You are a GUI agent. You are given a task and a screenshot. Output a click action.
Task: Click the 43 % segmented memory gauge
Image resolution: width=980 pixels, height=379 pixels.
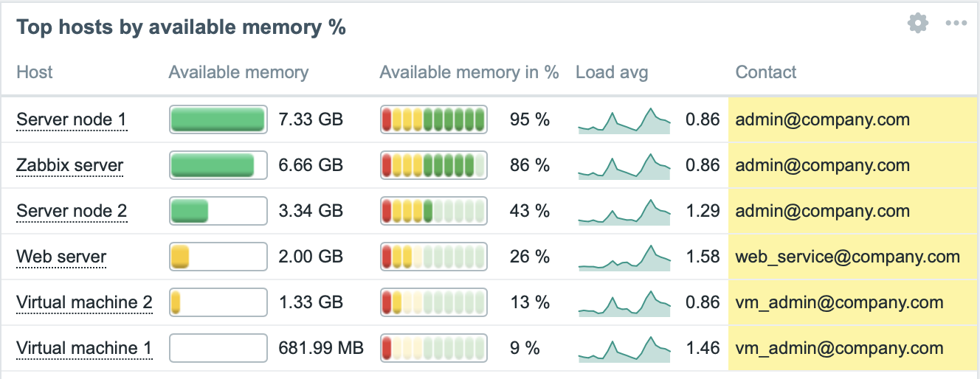pos(434,211)
